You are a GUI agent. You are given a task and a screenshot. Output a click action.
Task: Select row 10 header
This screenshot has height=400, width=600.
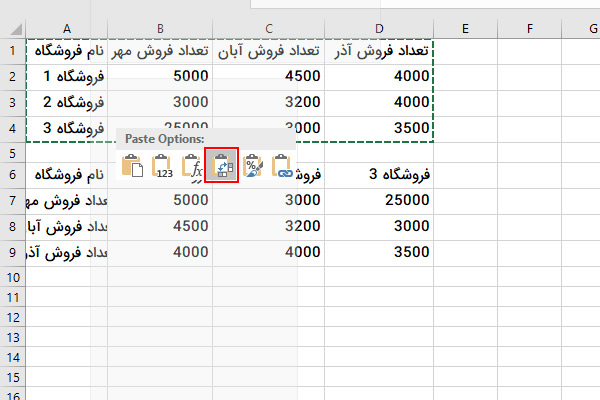[13, 277]
